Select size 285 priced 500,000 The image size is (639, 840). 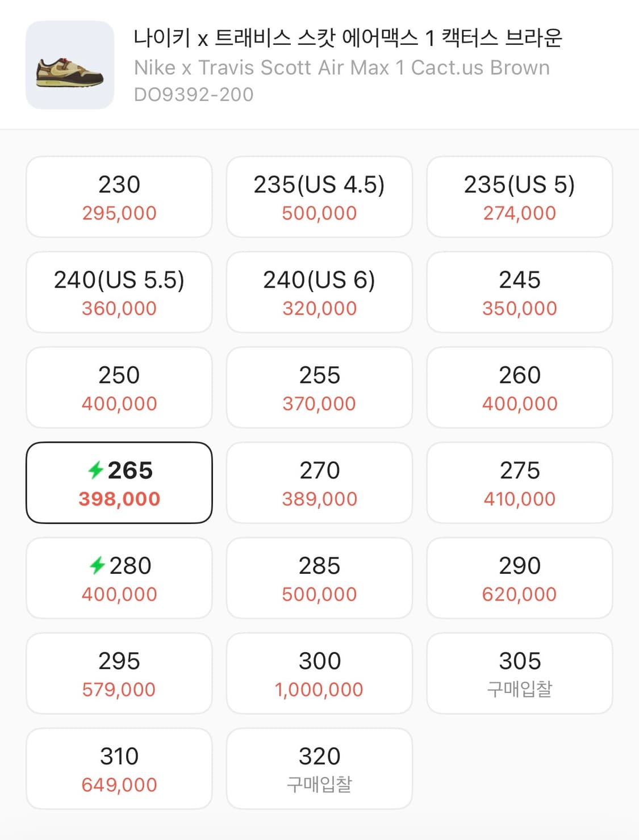(319, 578)
